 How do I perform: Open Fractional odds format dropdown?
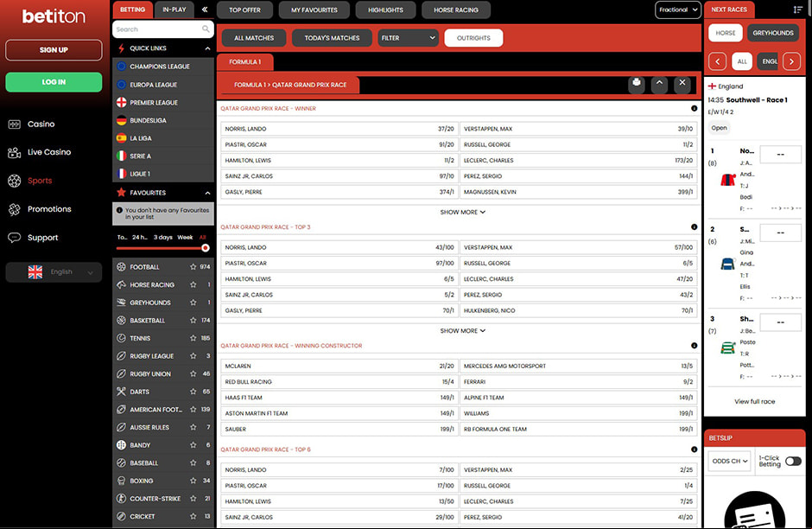tap(677, 10)
